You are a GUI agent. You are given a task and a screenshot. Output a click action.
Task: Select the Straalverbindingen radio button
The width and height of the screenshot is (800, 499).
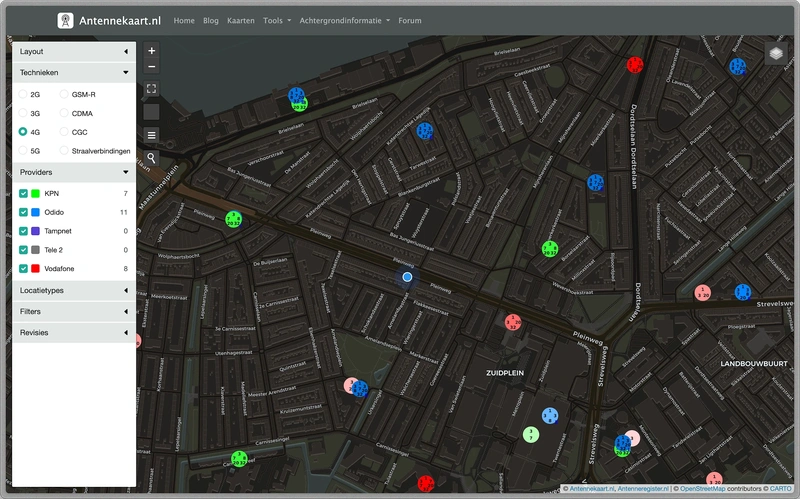[64, 151]
